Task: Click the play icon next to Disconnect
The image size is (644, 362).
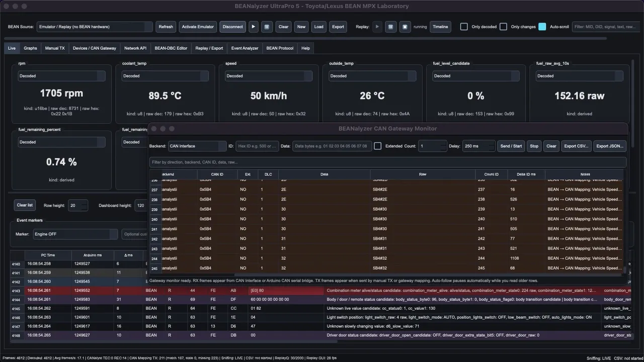Action: 254,27
